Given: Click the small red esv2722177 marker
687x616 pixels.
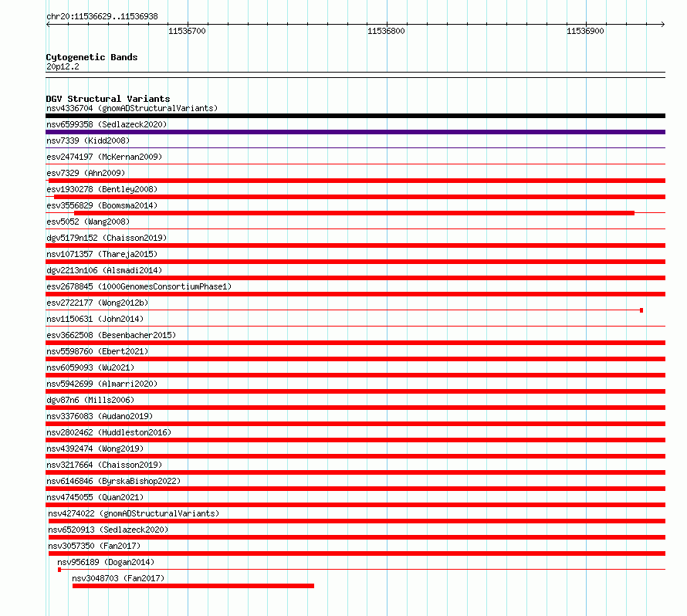Looking at the screenshot, I should (x=641, y=310).
